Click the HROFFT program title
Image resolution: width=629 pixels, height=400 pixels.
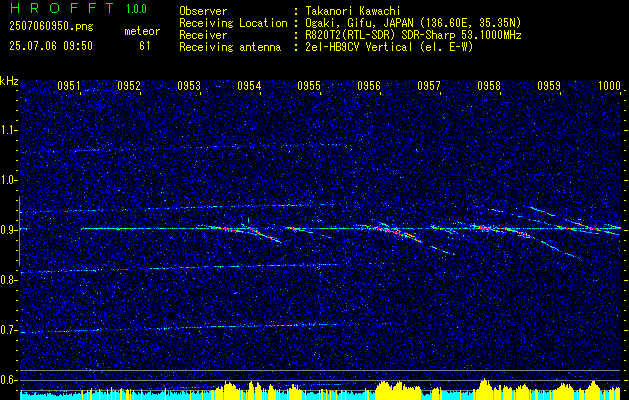[62, 8]
